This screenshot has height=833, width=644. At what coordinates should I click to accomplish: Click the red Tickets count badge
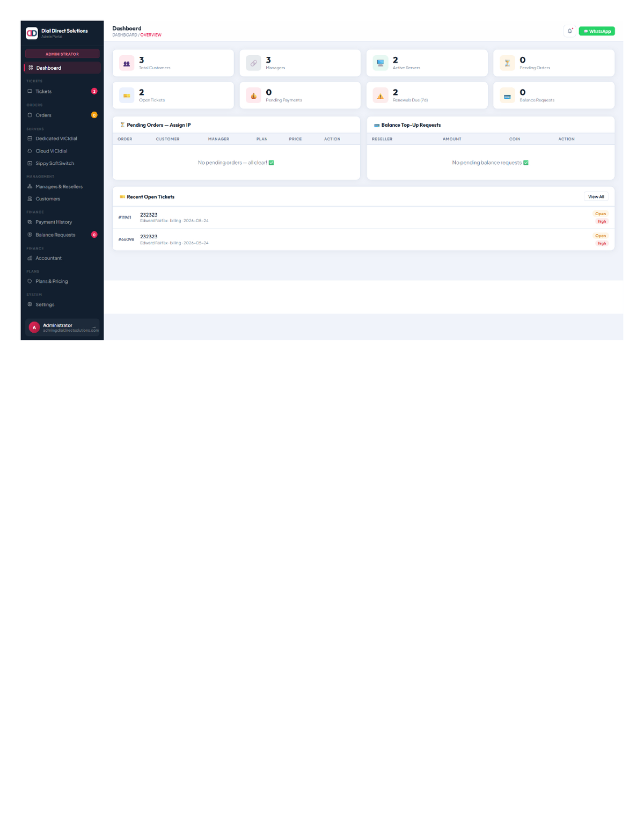tap(94, 91)
